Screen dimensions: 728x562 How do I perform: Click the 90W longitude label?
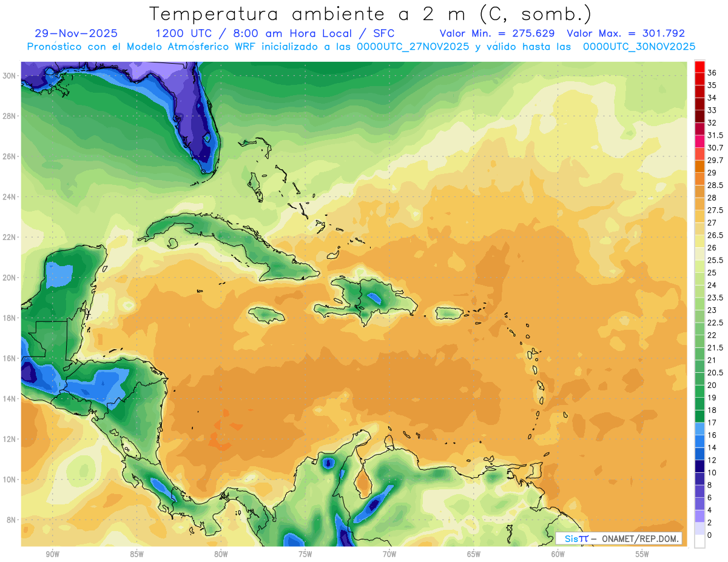[x=52, y=554]
